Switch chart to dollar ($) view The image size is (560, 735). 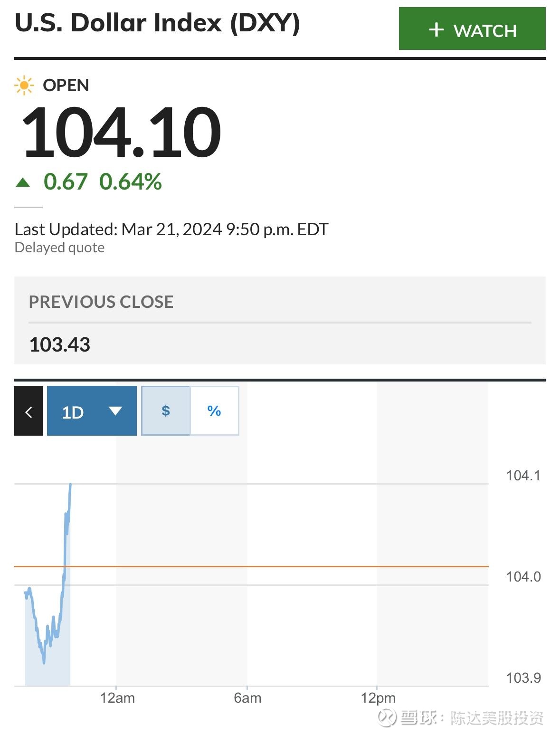tap(166, 411)
